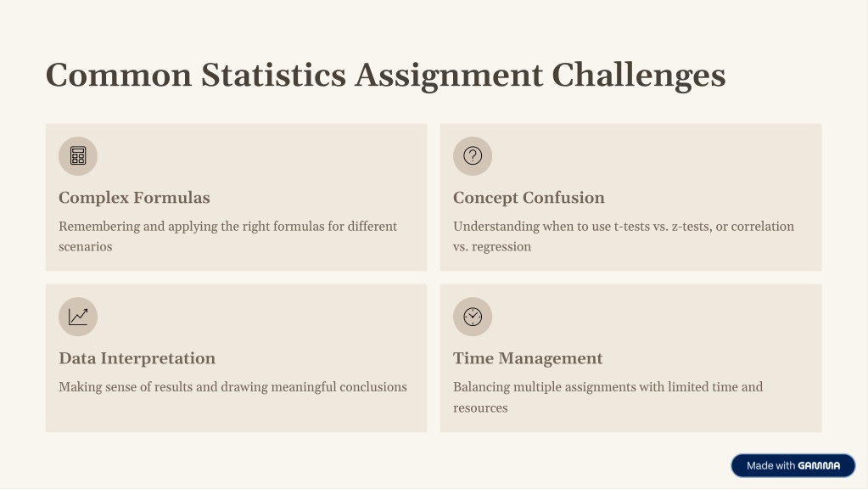
Task: Click the Gamma logo text in badge
Action: click(819, 465)
